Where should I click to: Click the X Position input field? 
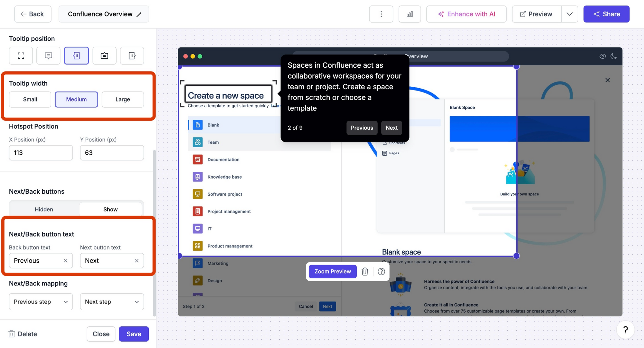(x=41, y=153)
